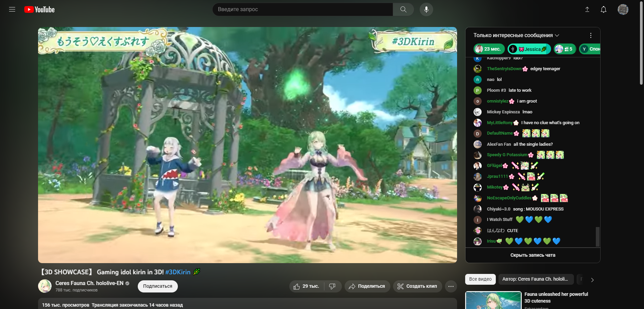Click the magnifier search button
The image size is (644, 309).
point(403,9)
